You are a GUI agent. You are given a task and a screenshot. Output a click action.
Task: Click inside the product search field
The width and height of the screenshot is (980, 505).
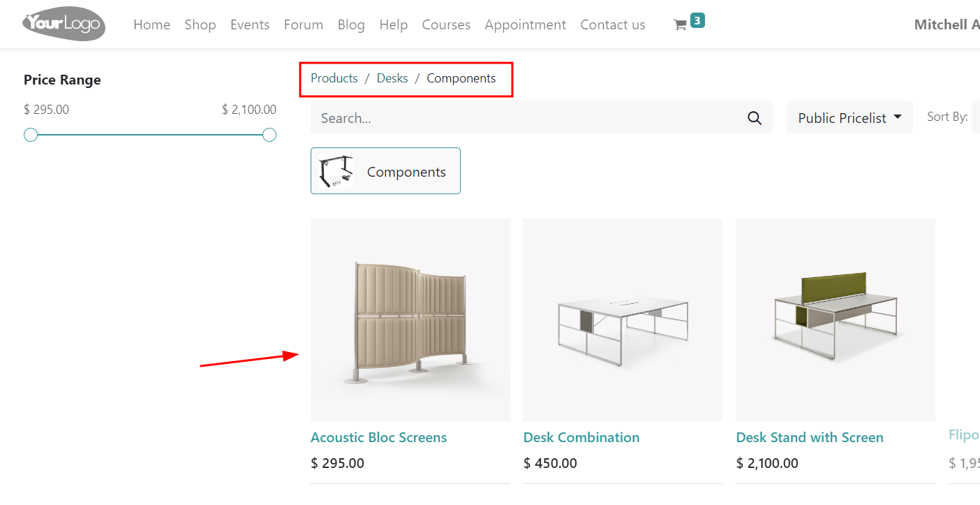click(524, 118)
